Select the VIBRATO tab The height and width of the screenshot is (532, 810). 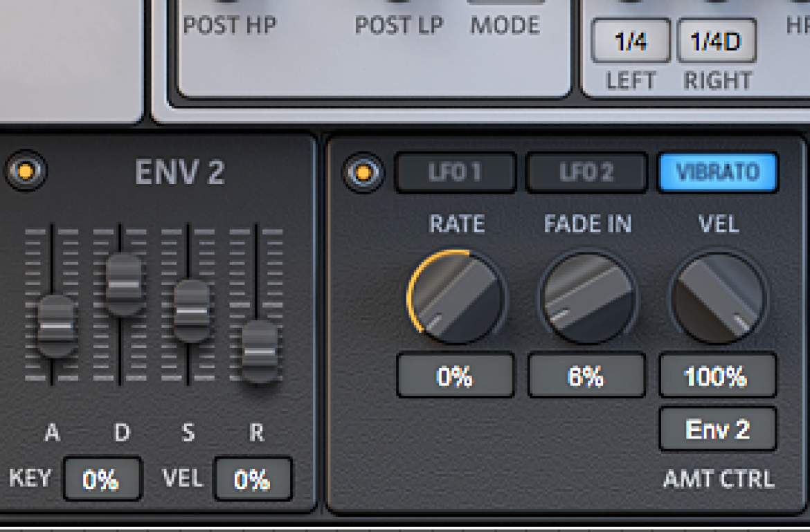[718, 172]
